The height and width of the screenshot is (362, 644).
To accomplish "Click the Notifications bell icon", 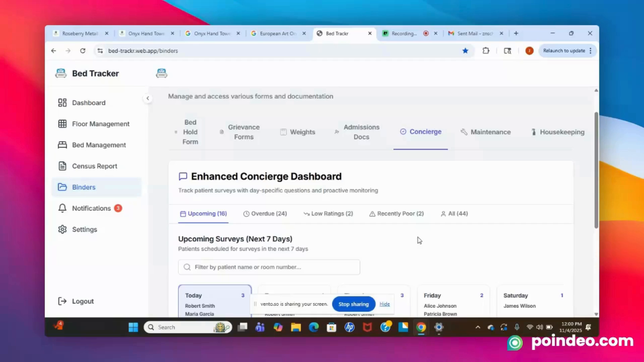I will [x=62, y=208].
